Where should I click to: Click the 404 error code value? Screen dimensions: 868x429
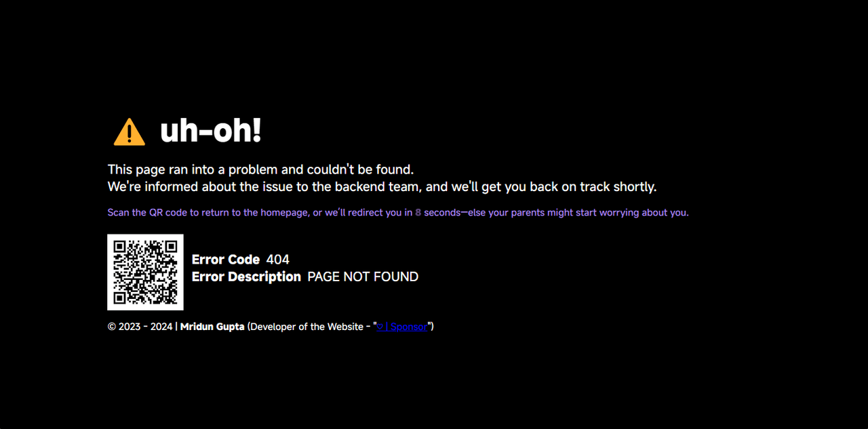[278, 260]
